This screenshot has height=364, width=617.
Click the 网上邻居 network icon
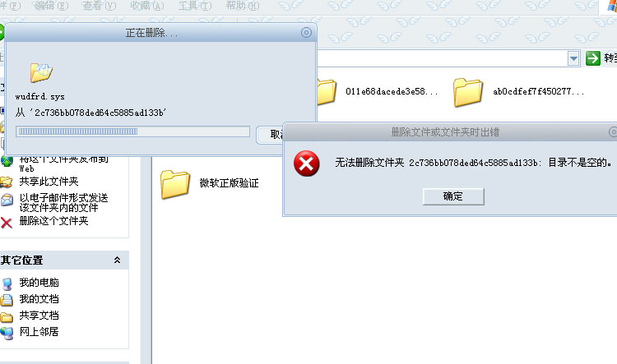(x=7, y=333)
